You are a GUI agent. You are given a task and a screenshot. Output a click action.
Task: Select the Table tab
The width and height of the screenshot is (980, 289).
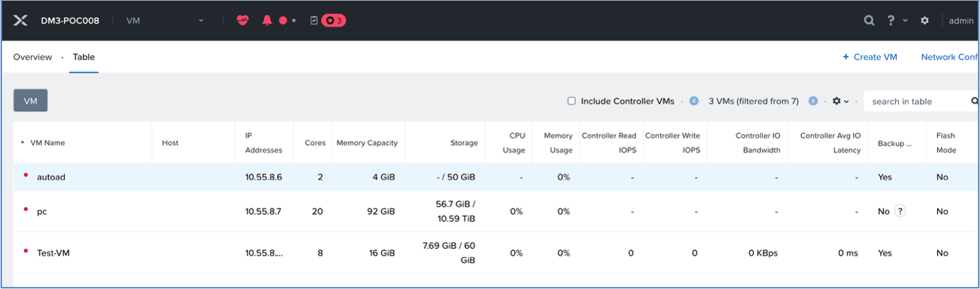coord(84,57)
